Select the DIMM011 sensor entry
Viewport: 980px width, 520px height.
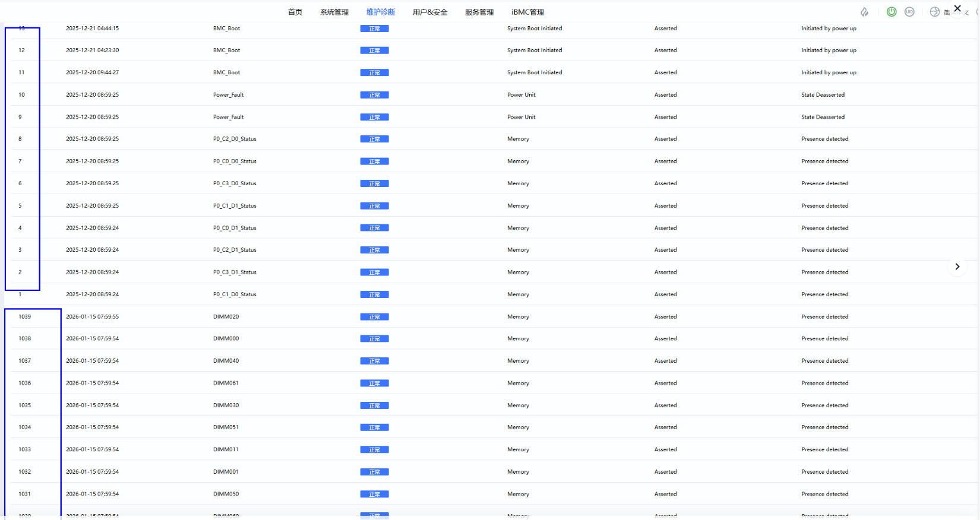[x=226, y=450]
